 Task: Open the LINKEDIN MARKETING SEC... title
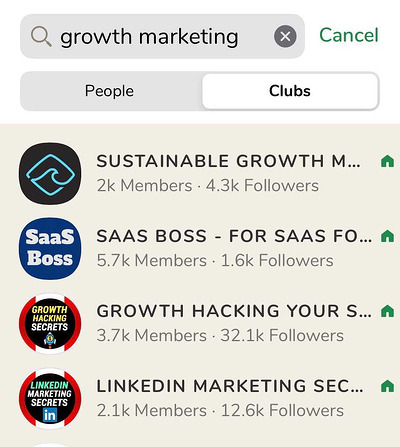230,386
